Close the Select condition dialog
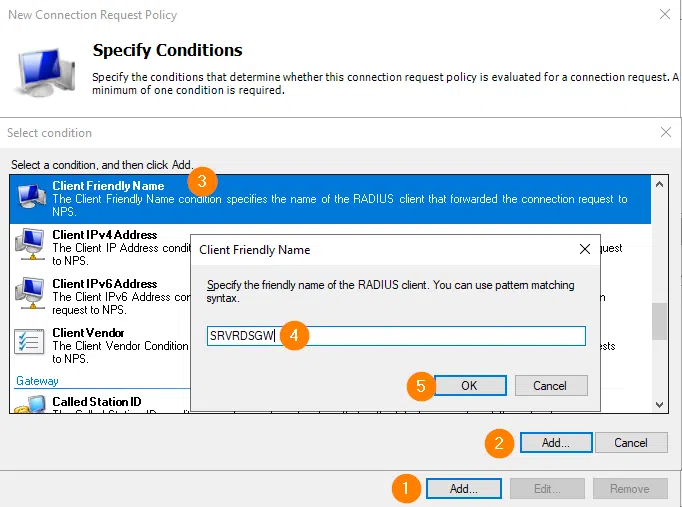 pyautogui.click(x=666, y=132)
